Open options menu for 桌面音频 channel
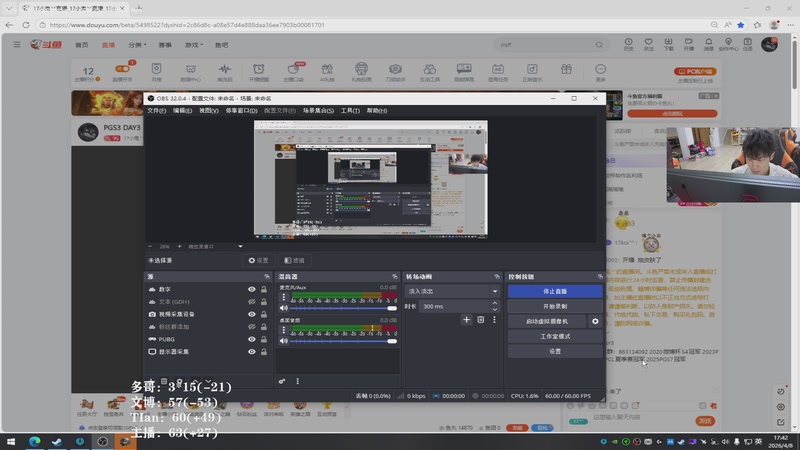The image size is (800, 450). tap(284, 330)
